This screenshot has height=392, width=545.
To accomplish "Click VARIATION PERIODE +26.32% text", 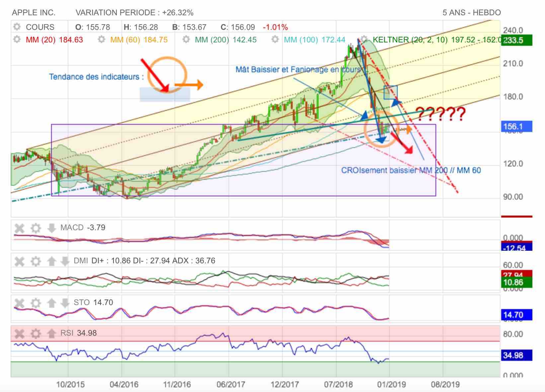I will 134,13.
